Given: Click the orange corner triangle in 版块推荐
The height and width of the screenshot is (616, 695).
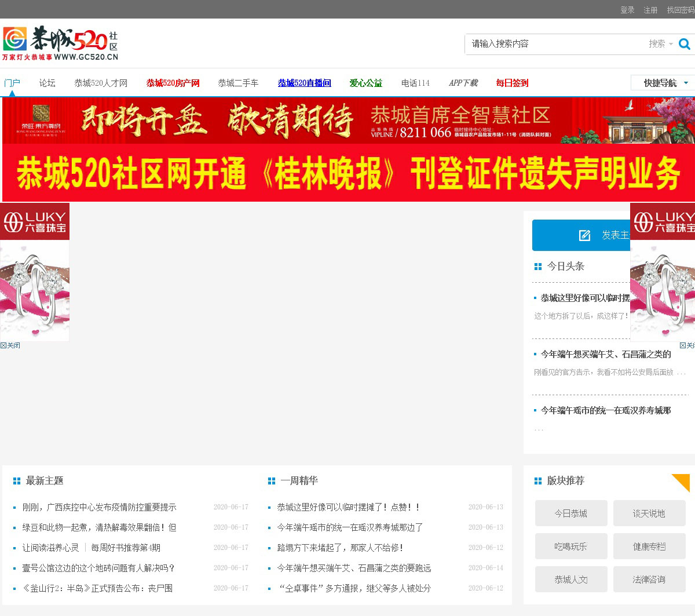Looking at the screenshot, I should click(682, 482).
